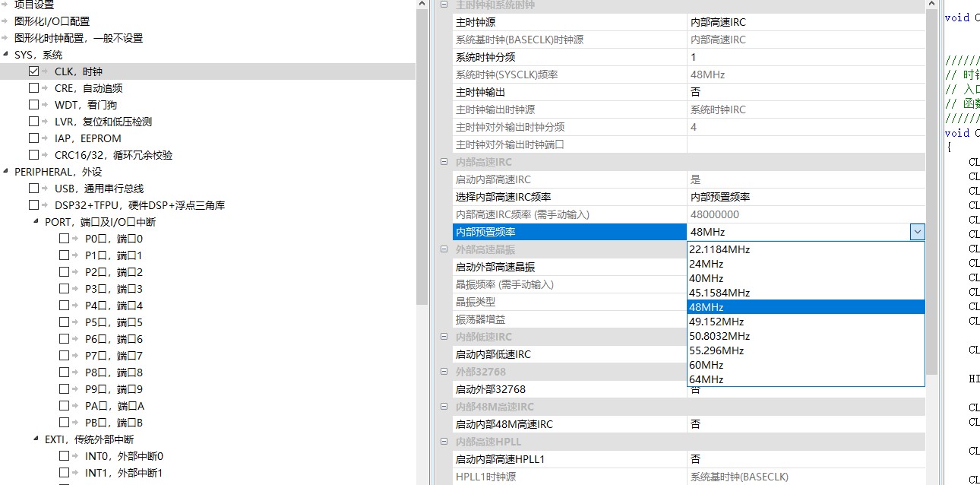Check the P5口 端口5 checkbox
Image resolution: width=980 pixels, height=485 pixels.
(x=64, y=322)
